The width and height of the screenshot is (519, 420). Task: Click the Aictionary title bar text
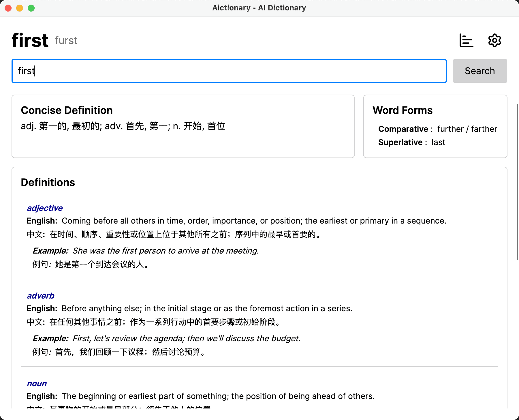click(259, 8)
